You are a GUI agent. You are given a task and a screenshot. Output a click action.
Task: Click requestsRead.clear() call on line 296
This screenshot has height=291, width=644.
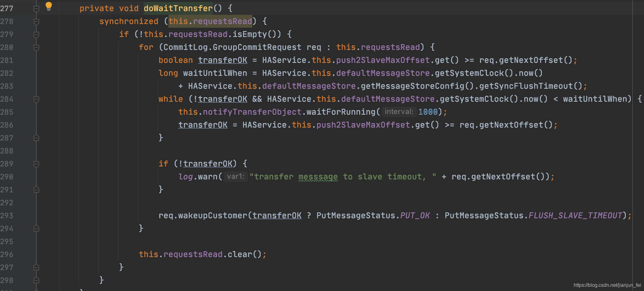[213, 254]
